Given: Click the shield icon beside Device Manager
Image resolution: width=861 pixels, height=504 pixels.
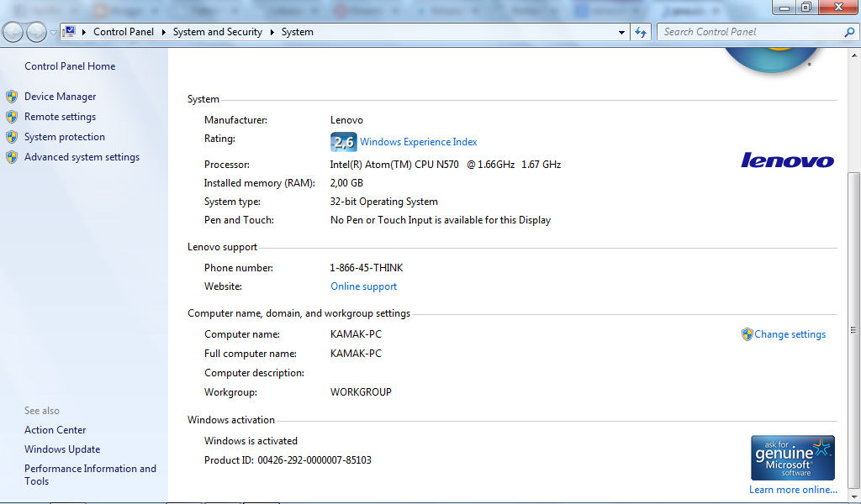Looking at the screenshot, I should pyautogui.click(x=12, y=97).
